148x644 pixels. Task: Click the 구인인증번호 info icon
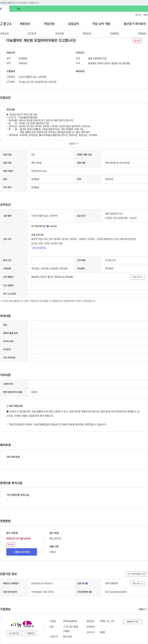[x=90, y=592]
